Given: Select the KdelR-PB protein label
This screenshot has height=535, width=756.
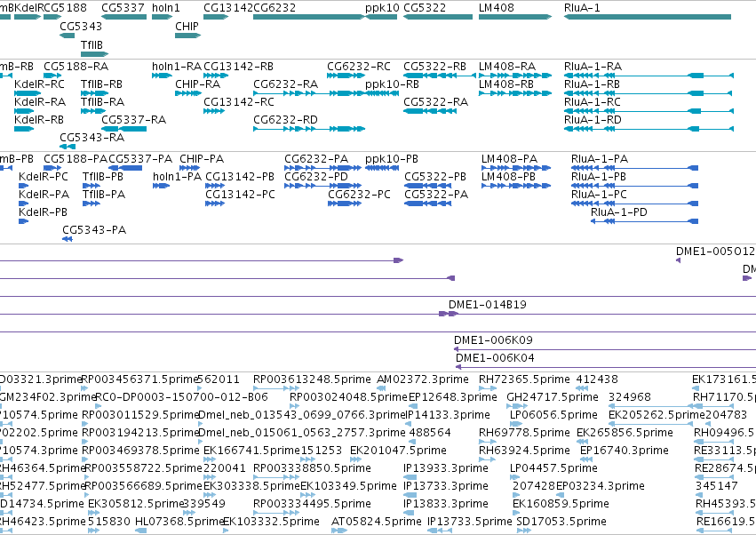Looking at the screenshot, I should pos(43,212).
